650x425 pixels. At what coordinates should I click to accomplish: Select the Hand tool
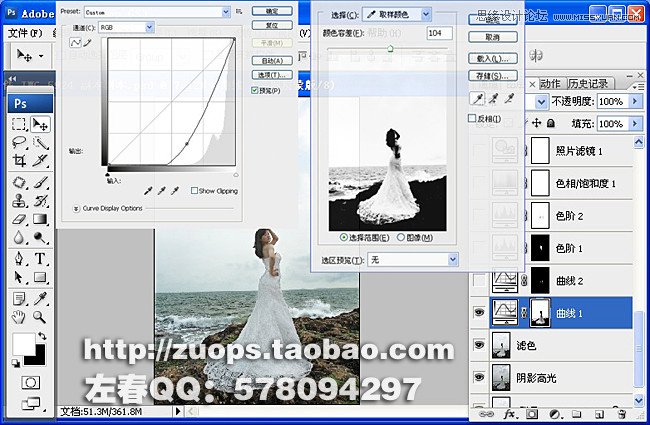pos(19,317)
